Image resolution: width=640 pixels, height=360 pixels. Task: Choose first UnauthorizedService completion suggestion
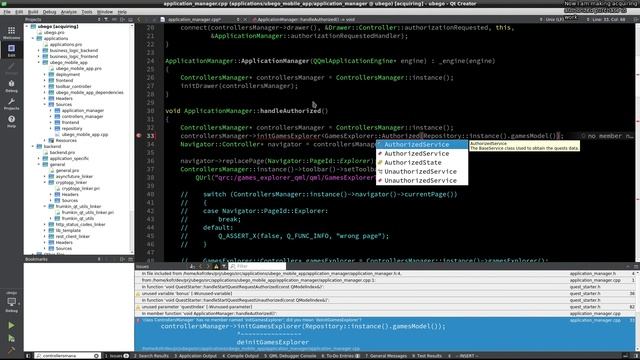coord(422,171)
